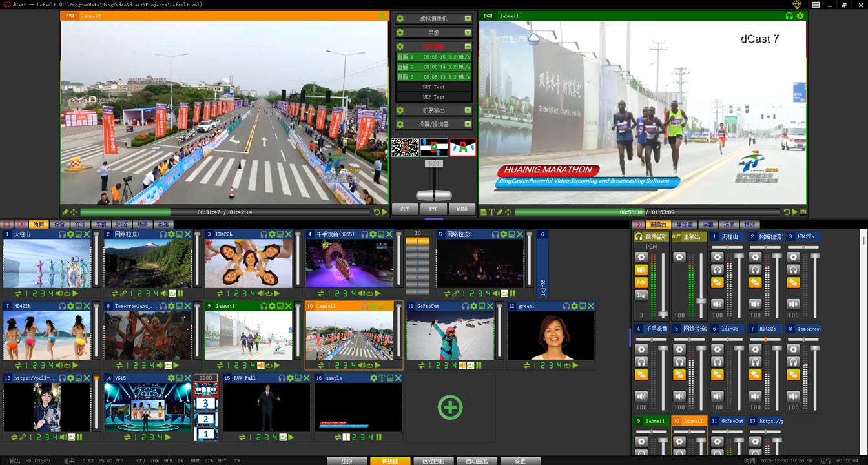
Task: Expand the 扩展输出 extended output panel
Action: click(468, 110)
